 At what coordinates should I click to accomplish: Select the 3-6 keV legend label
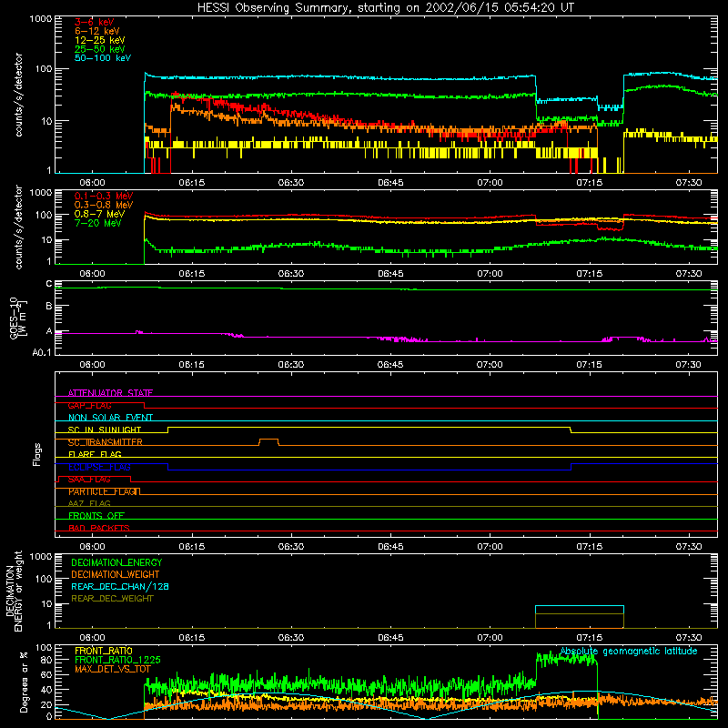click(95, 22)
